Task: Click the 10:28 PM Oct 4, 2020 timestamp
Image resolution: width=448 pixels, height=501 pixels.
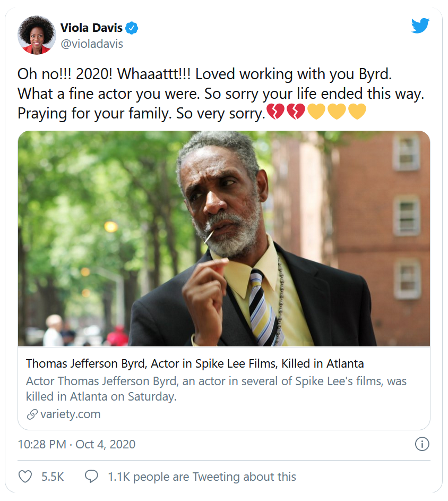Action: pos(76,444)
